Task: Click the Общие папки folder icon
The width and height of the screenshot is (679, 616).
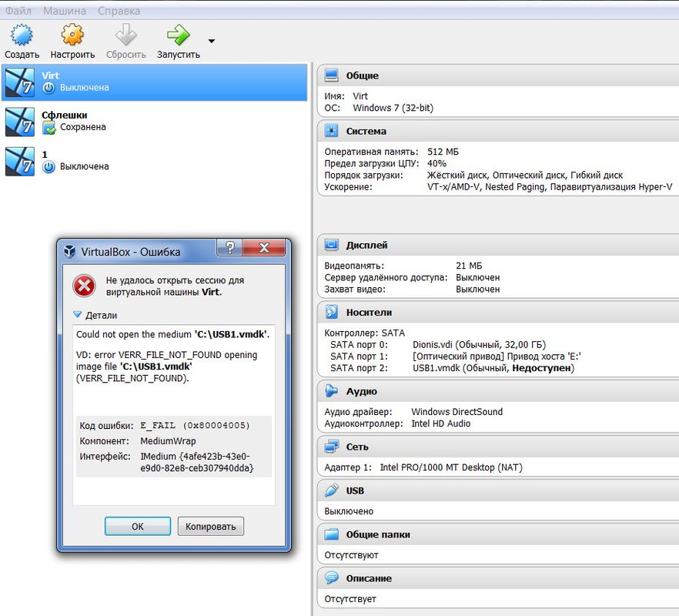Action: (332, 534)
